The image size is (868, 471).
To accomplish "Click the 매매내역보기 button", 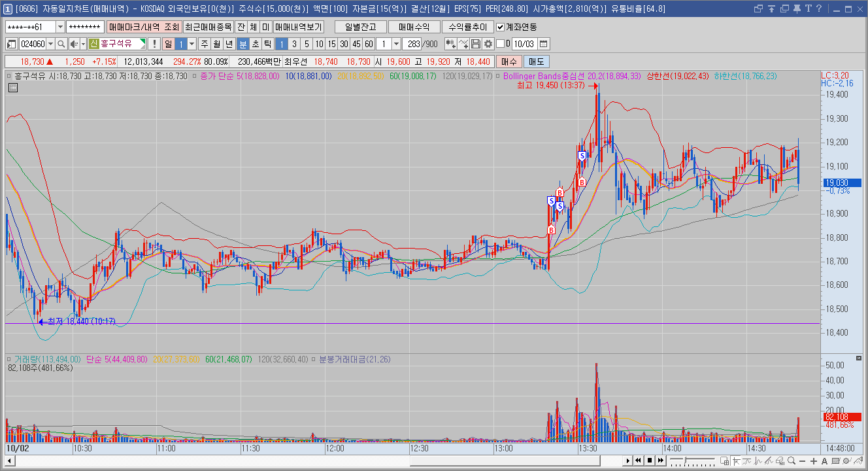I will pyautogui.click(x=298, y=27).
